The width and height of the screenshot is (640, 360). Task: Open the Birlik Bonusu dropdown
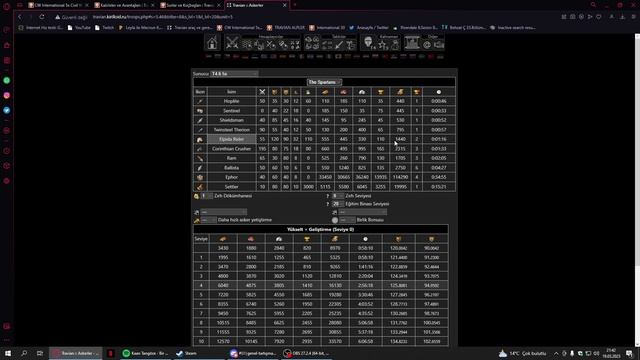click(347, 220)
